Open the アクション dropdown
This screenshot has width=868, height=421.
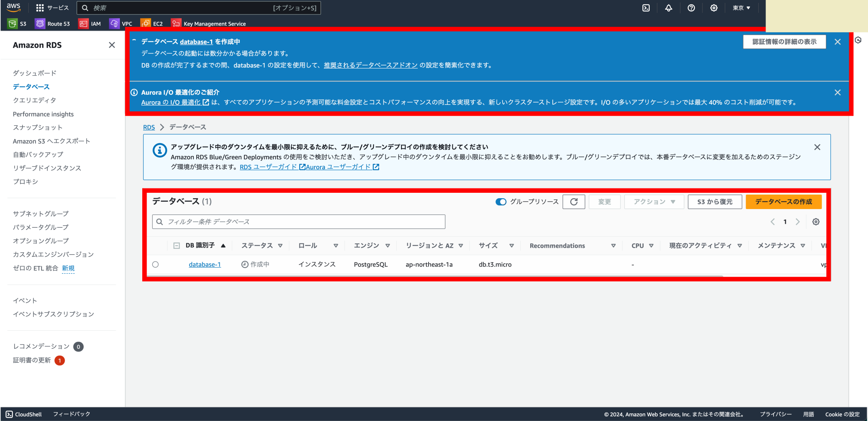coord(653,201)
